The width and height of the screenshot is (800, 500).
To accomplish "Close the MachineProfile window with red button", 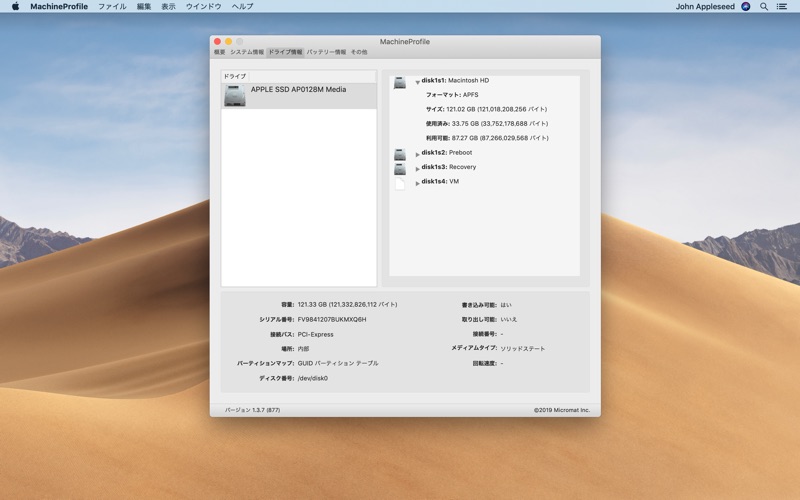I will 217,41.
